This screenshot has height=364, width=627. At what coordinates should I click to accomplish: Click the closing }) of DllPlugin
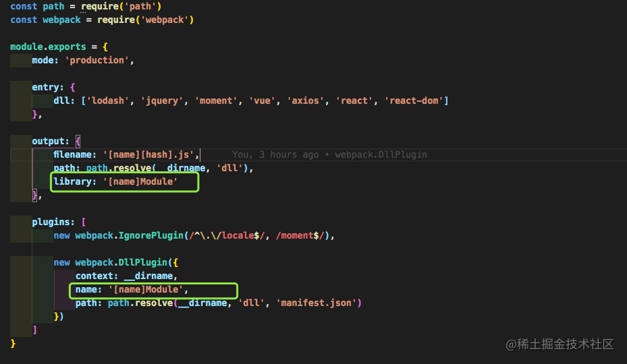[59, 316]
